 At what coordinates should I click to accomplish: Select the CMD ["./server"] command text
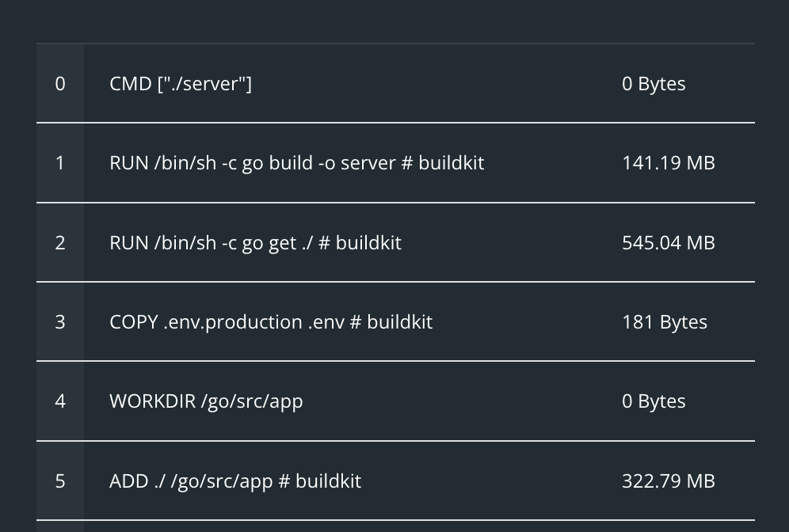click(181, 83)
